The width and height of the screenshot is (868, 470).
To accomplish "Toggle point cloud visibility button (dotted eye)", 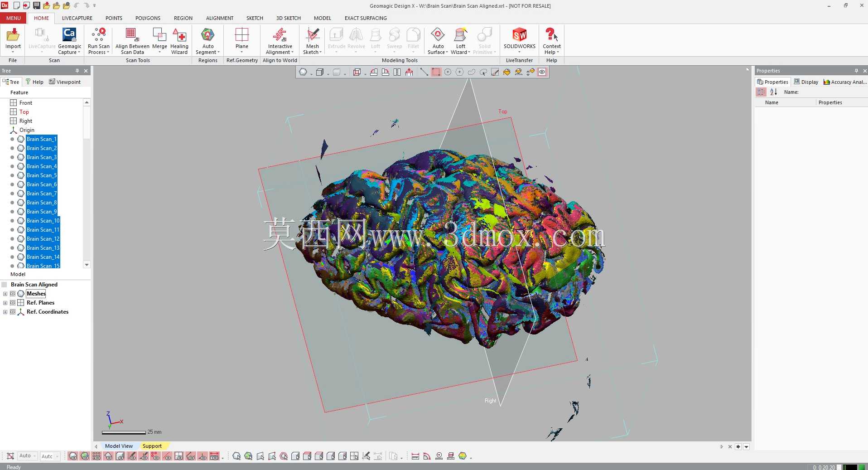I will point(96,456).
